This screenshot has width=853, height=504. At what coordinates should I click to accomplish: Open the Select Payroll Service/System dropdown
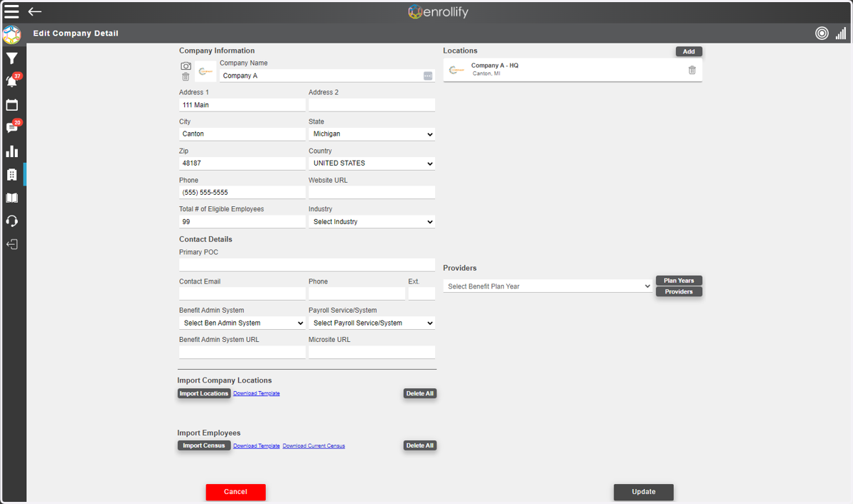tap(372, 323)
